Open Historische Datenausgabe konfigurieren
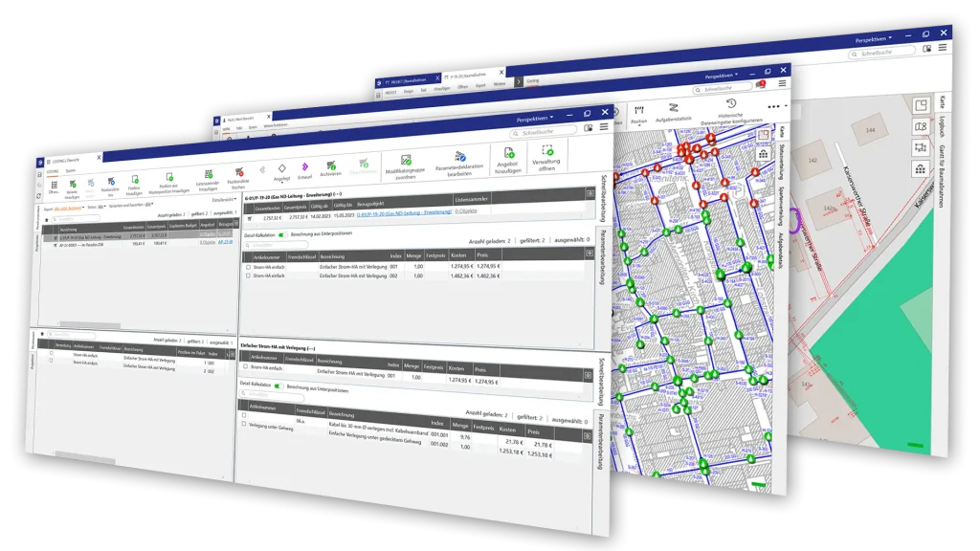980x551 pixels. 731,104
